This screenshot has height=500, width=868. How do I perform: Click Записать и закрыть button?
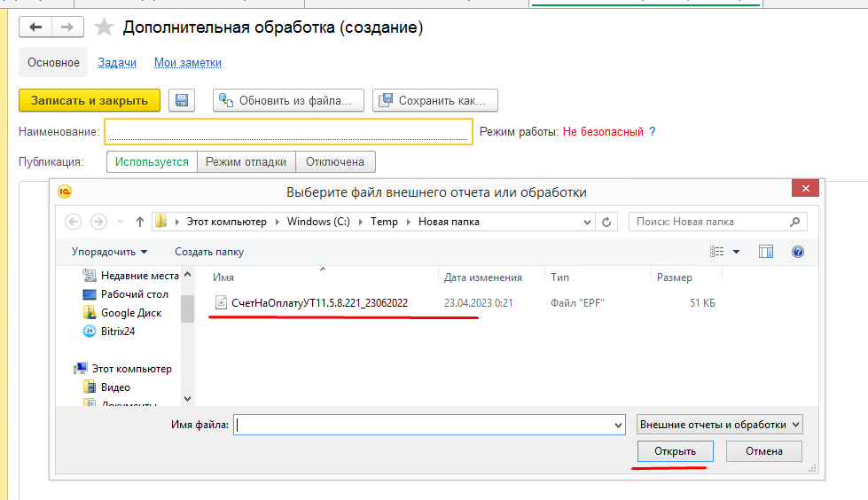pyautogui.click(x=90, y=100)
